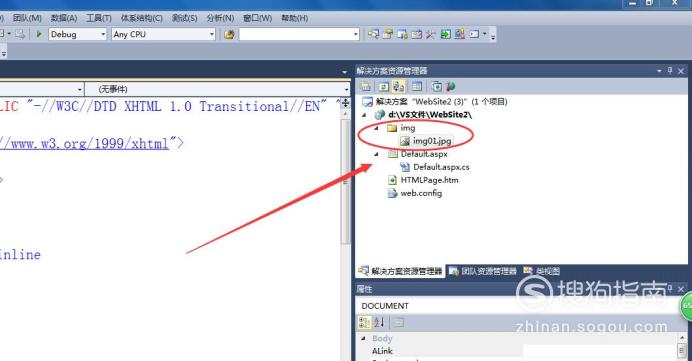Toggle Nest Related Files in Solution Explorer
The width and height of the screenshot is (692, 361).
tap(399, 86)
